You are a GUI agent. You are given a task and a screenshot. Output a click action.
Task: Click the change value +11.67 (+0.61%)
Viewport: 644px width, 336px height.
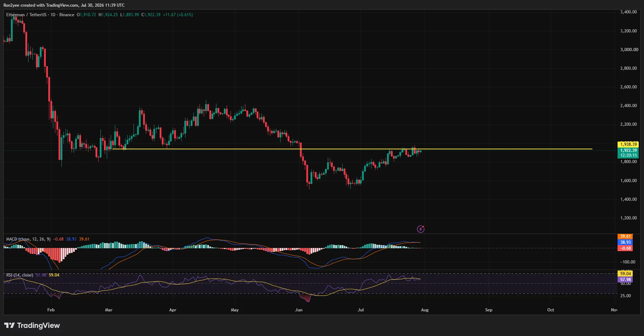(x=178, y=15)
